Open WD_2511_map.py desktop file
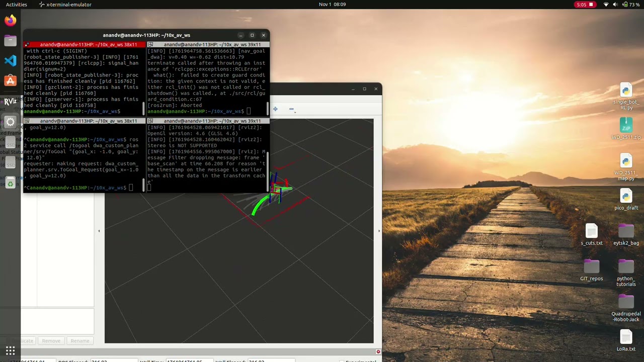Image resolution: width=644 pixels, height=362 pixels. coord(626,167)
